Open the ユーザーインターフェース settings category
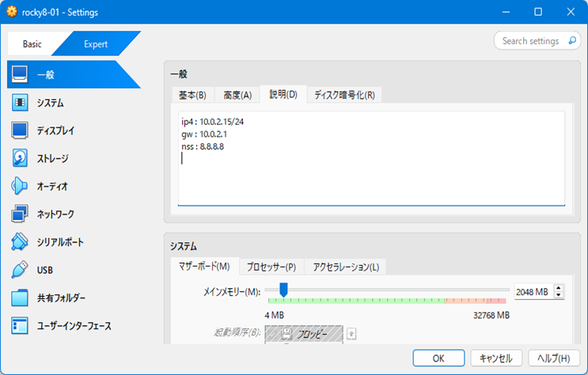The image size is (588, 375). (74, 325)
